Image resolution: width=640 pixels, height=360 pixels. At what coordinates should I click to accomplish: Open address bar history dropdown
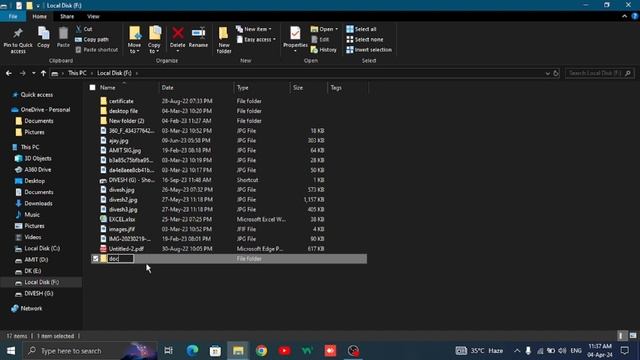point(547,73)
